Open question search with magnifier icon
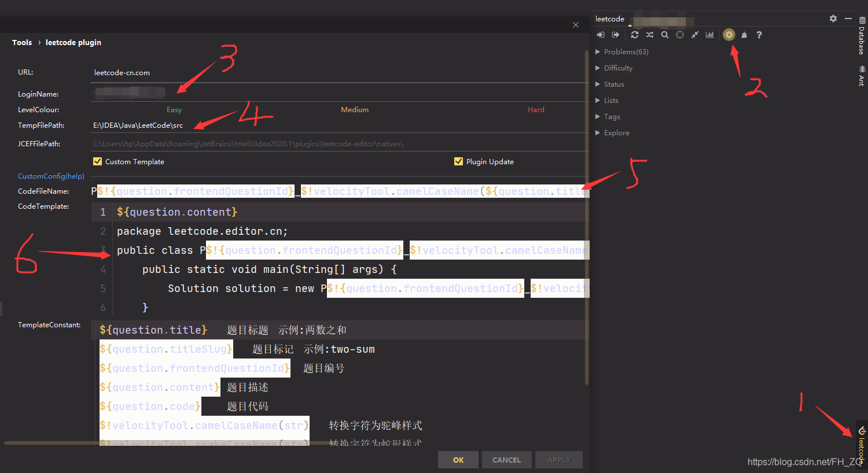Screen dimensions: 868x473 coord(664,35)
